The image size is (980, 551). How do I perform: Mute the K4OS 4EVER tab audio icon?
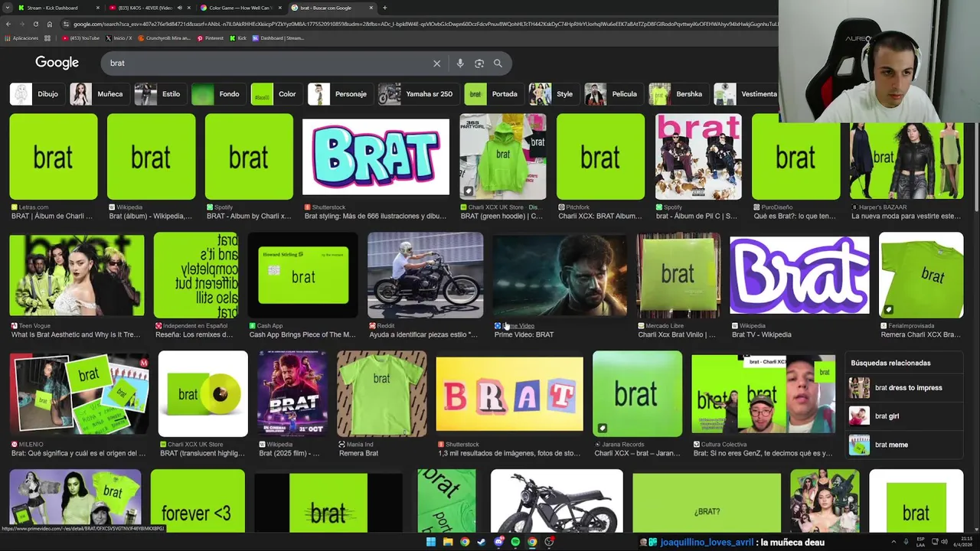pos(180,8)
